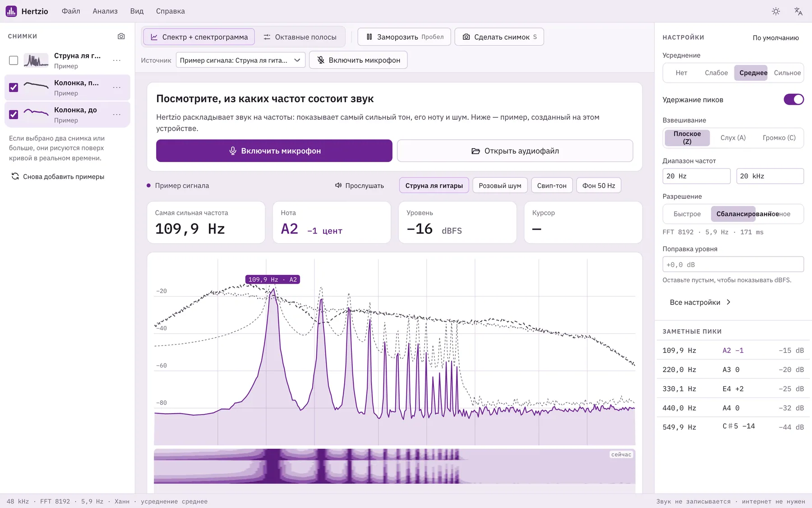
Task: Click camera icon in Снимки header
Action: 121,36
